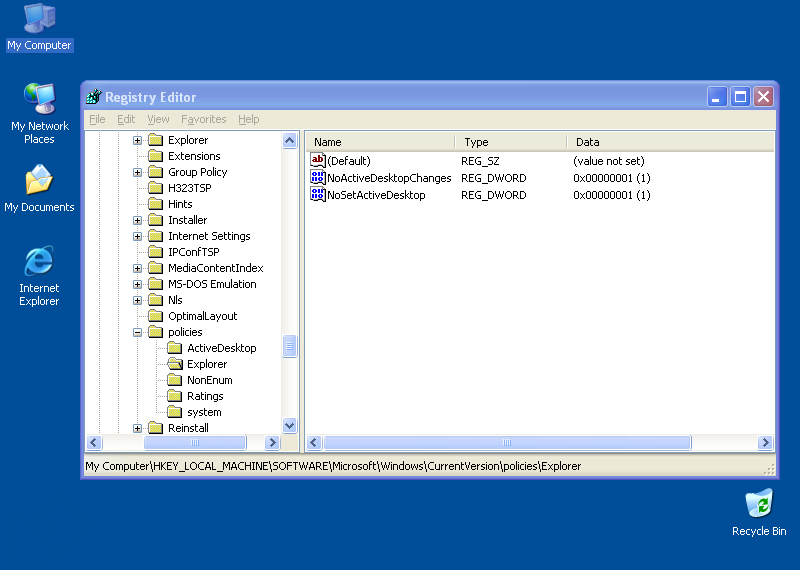Click the tree pane scroll up arrow
This screenshot has height=570, width=800.
289,140
